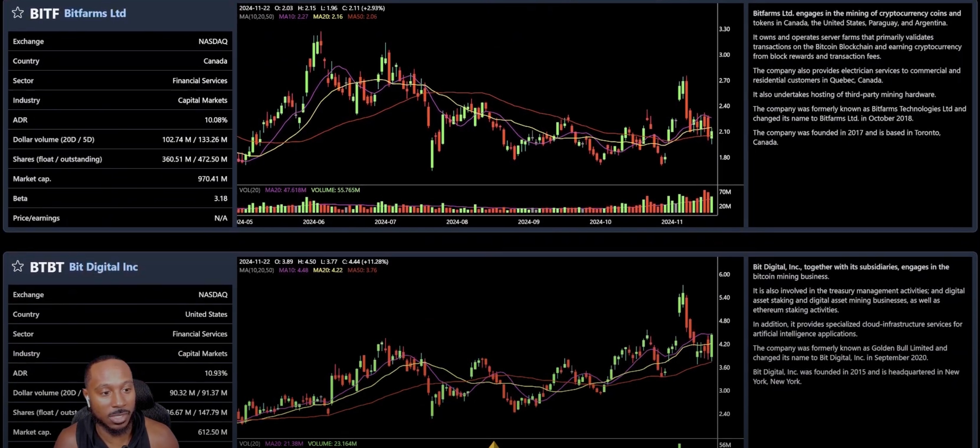Select the Bit Digital cloud-infrastructure services paragraph
This screenshot has height=448, width=980.
[x=858, y=329]
